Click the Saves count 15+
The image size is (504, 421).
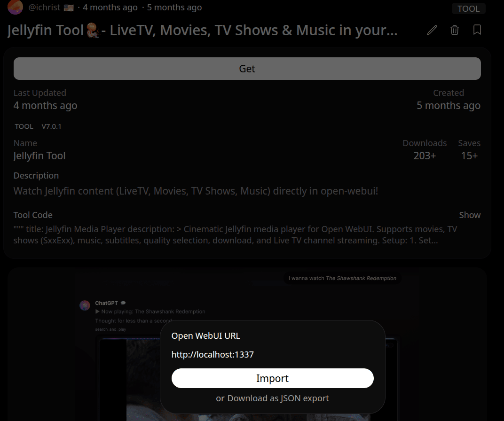click(x=469, y=156)
